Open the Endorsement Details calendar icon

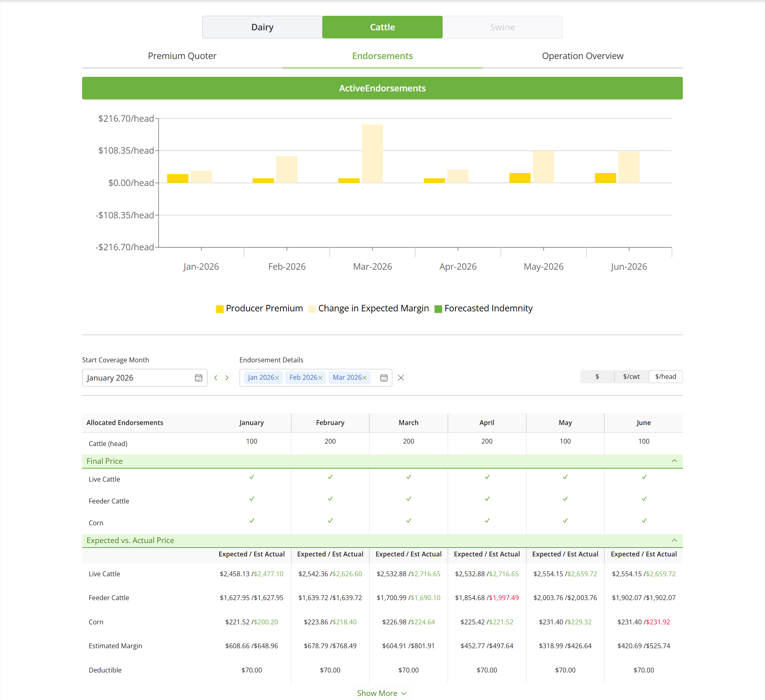pos(384,378)
